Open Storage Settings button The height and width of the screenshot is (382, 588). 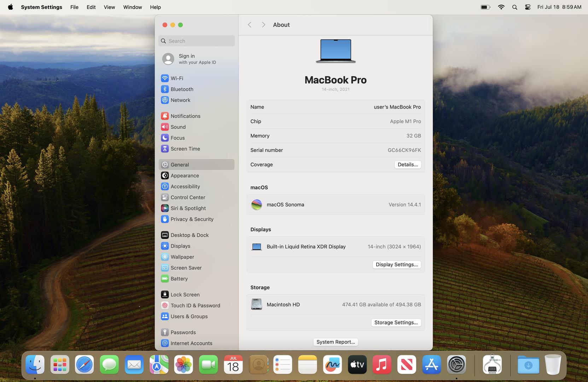[x=396, y=323]
